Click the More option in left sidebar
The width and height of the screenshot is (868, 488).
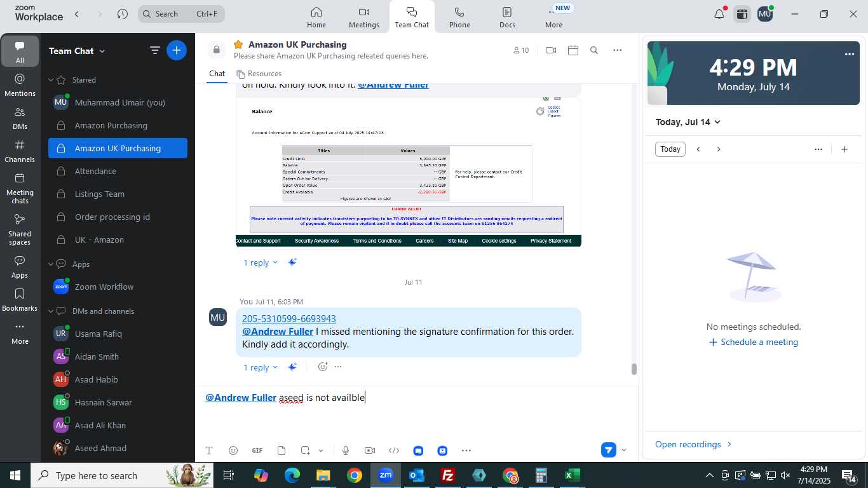[x=20, y=333]
